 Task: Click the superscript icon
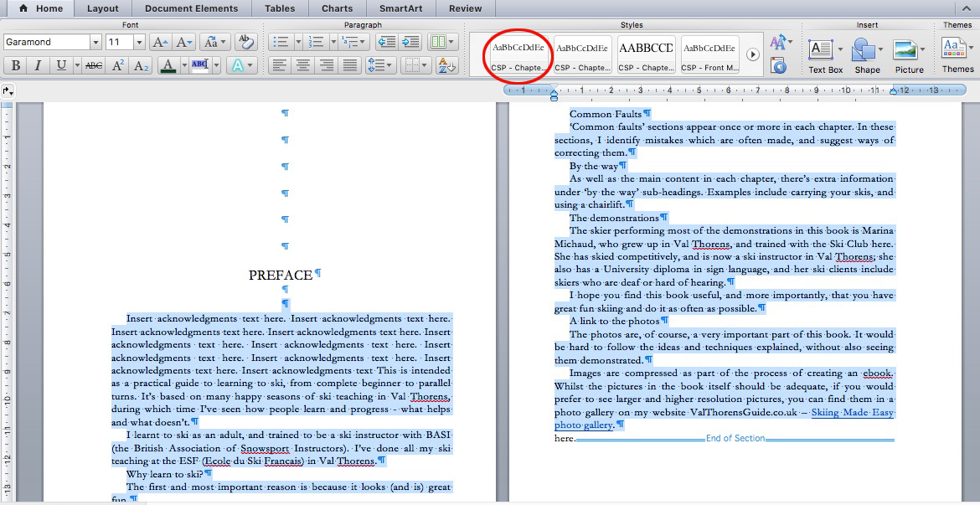coord(118,65)
